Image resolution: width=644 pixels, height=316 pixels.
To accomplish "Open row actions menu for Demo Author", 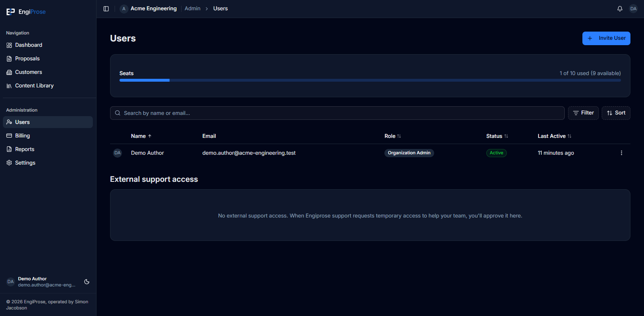I will point(621,153).
